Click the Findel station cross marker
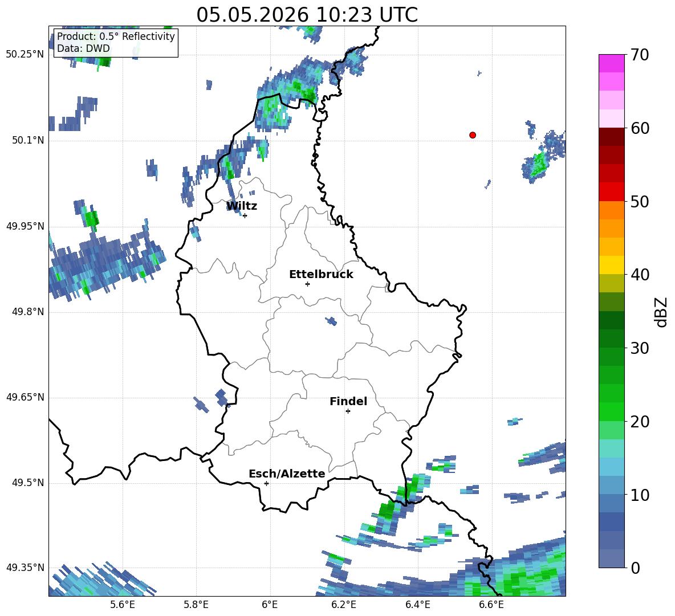This screenshot has height=616, width=675. (x=348, y=411)
